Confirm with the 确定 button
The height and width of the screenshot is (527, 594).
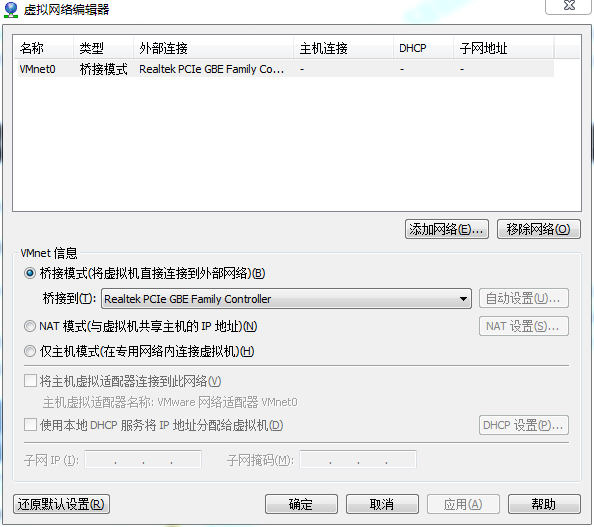click(301, 504)
